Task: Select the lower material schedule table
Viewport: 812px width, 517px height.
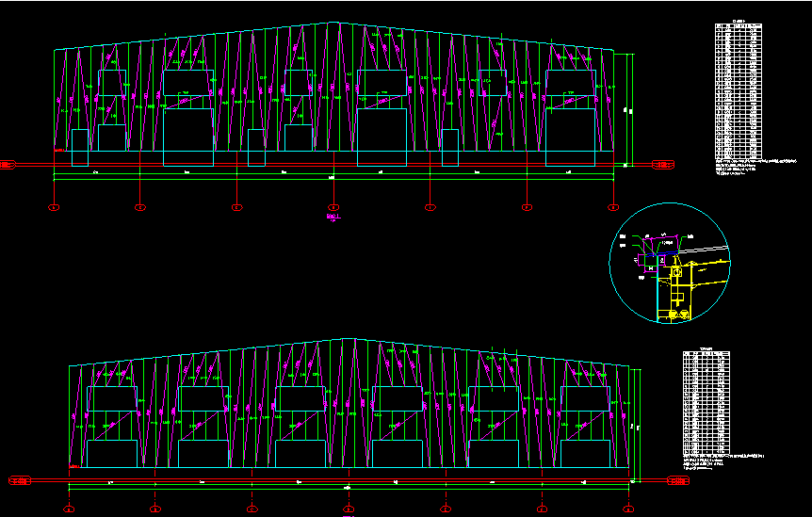Action: click(706, 400)
